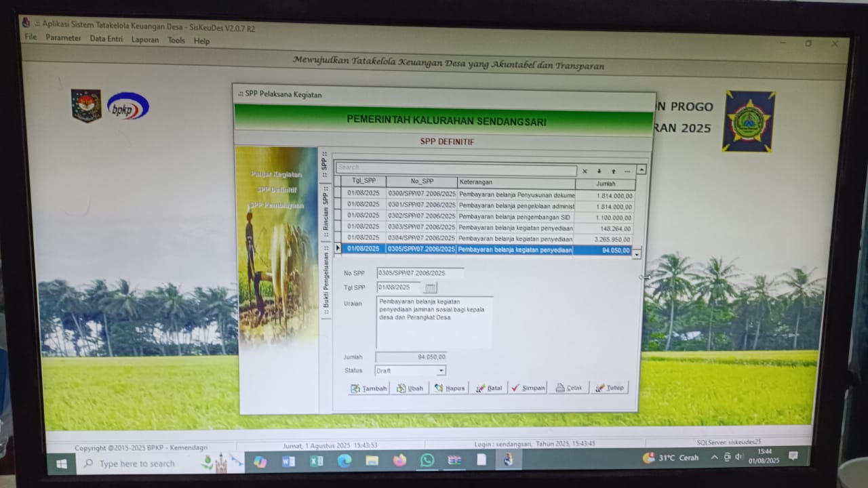The height and width of the screenshot is (488, 868).
Task: Click the Jumlah column header
Action: 606,184
